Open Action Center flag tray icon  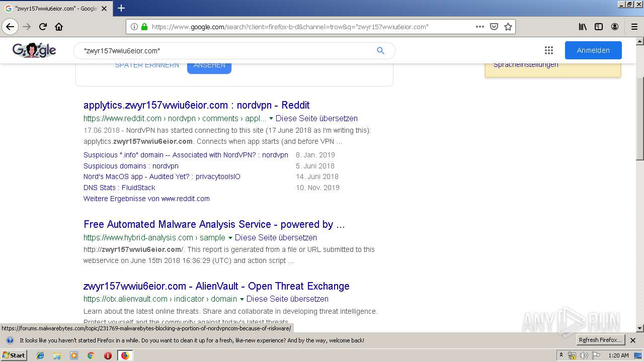[596, 355]
